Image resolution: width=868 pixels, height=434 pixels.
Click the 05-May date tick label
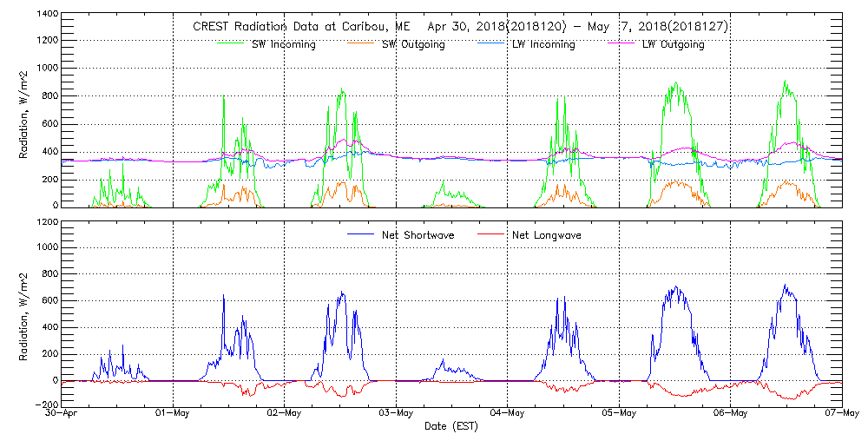[619, 413]
